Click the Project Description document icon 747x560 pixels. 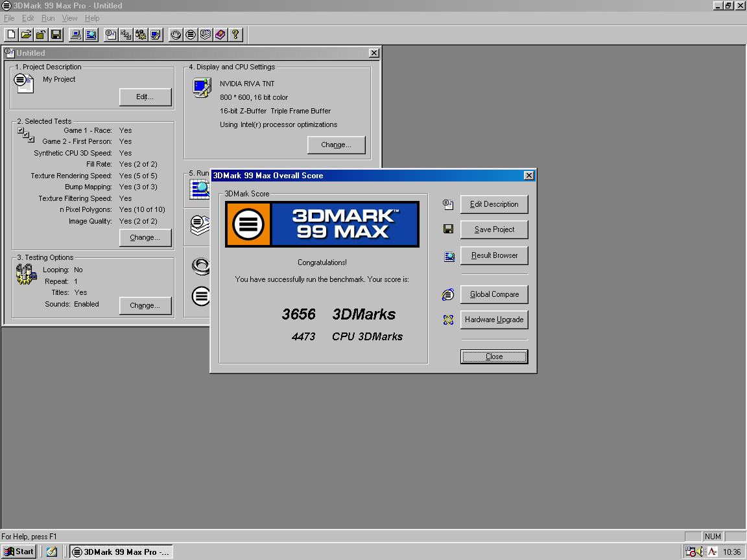[23, 83]
